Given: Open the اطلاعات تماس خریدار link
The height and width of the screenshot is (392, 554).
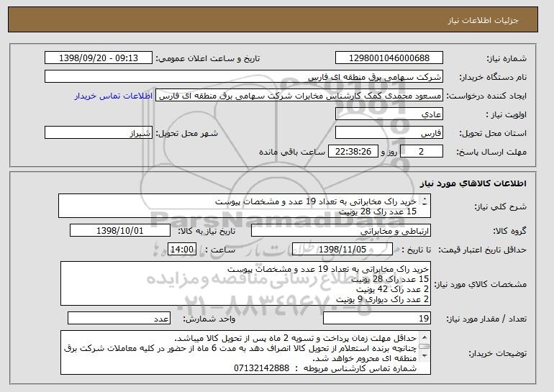Looking at the screenshot, I should (x=114, y=96).
